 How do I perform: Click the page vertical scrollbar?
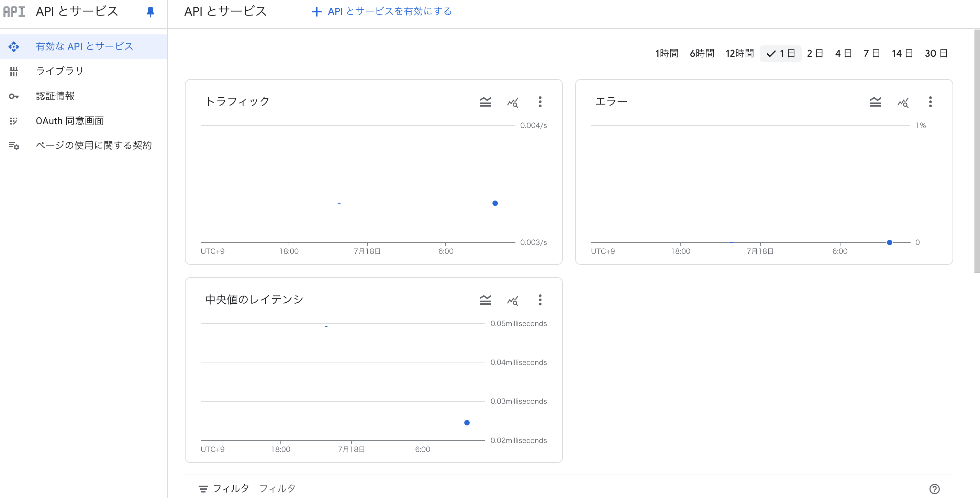pyautogui.click(x=977, y=152)
